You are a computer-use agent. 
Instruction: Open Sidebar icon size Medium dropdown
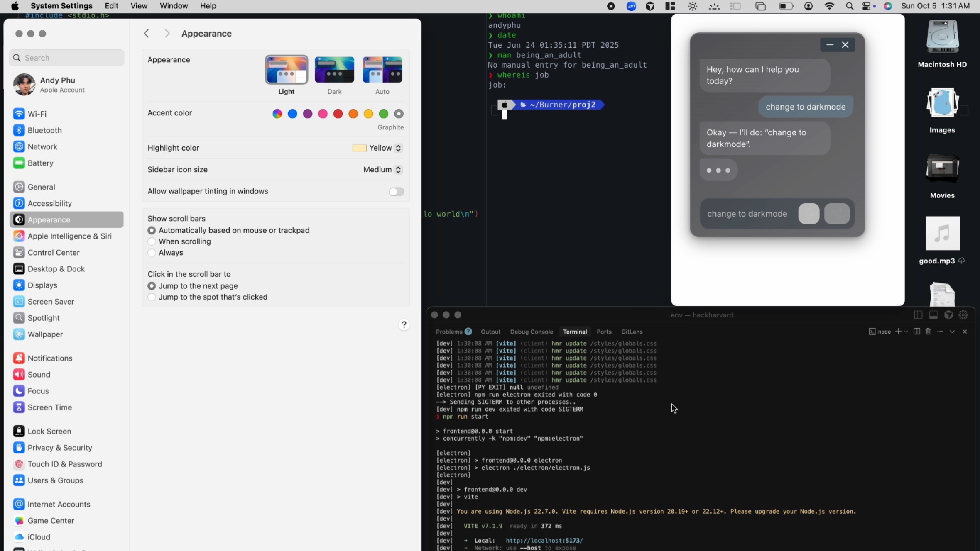point(382,170)
